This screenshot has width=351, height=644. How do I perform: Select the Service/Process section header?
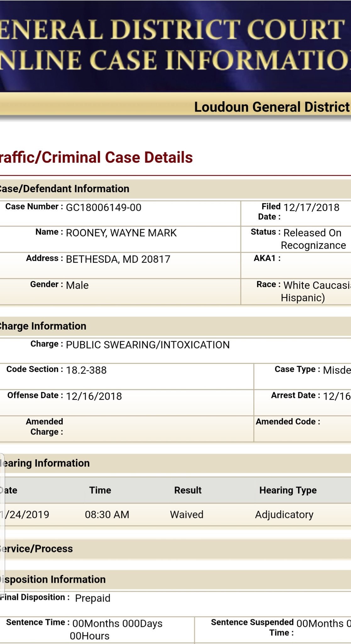pos(36,549)
